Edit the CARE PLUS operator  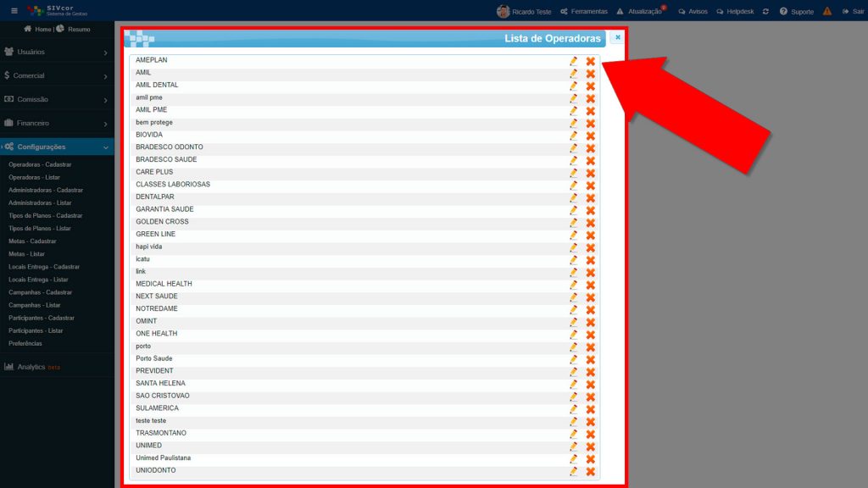[574, 173]
